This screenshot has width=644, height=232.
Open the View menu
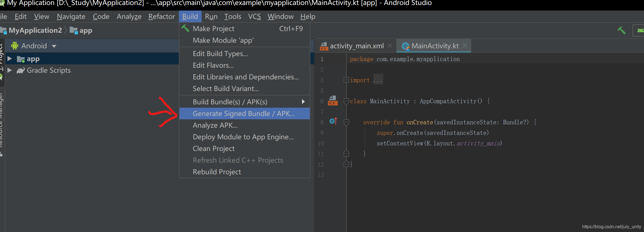coord(42,17)
